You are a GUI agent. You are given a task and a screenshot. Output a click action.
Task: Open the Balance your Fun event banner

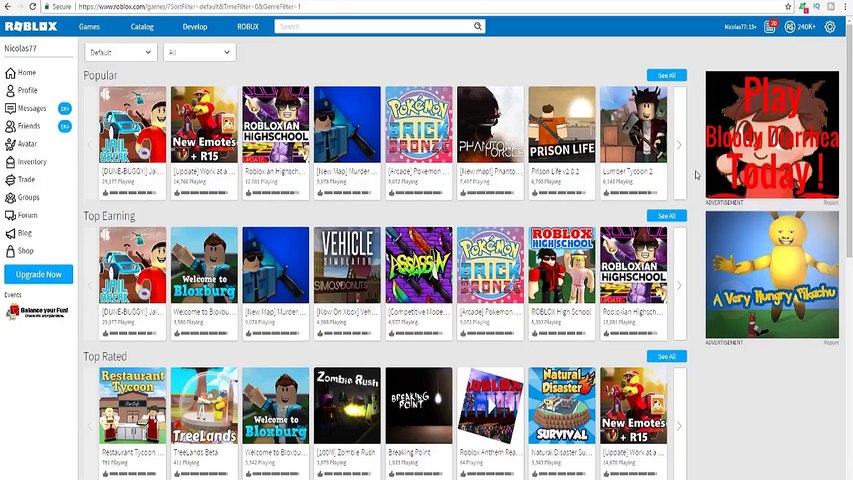[x=38, y=312]
